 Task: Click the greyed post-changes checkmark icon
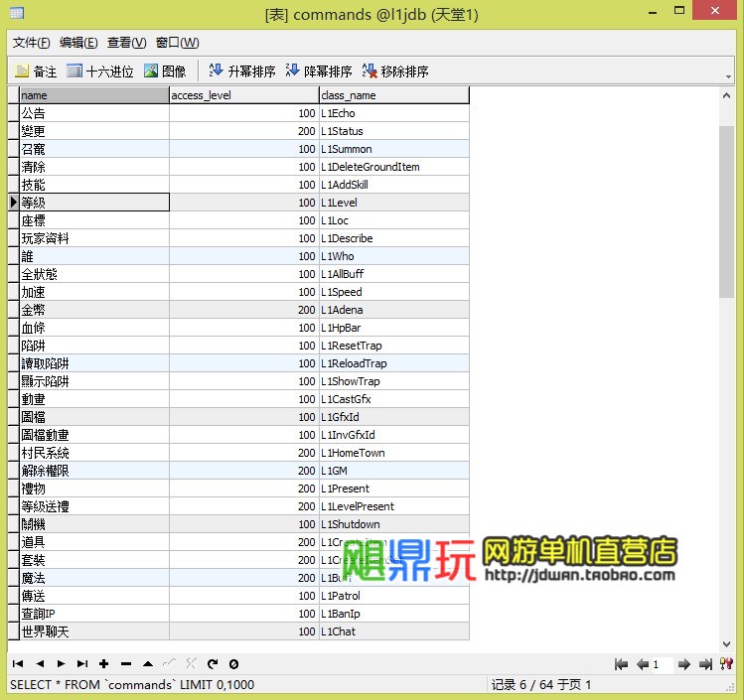click(170, 663)
